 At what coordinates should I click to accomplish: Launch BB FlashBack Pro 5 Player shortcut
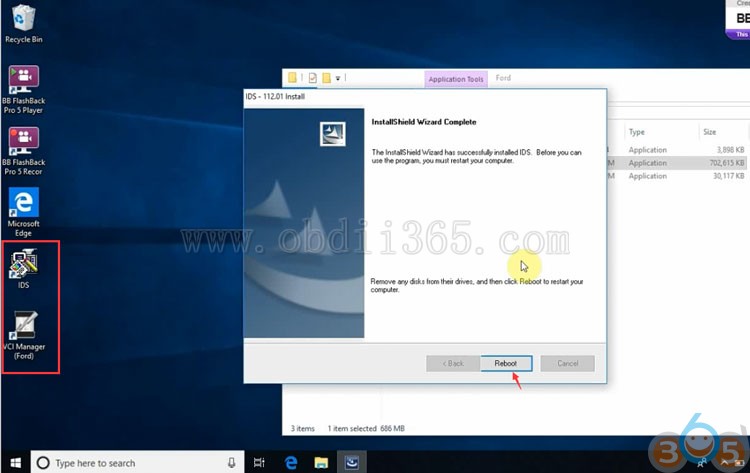(x=23, y=89)
